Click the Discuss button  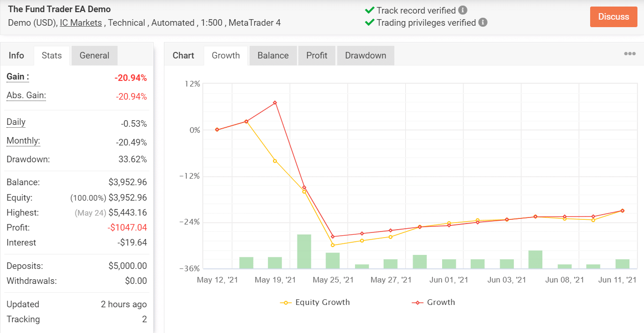(x=614, y=16)
